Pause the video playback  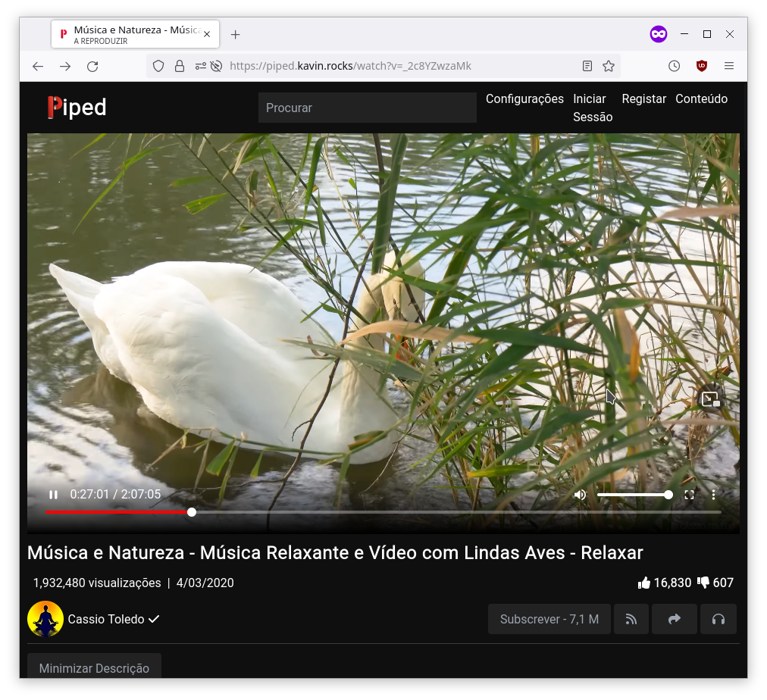[53, 495]
